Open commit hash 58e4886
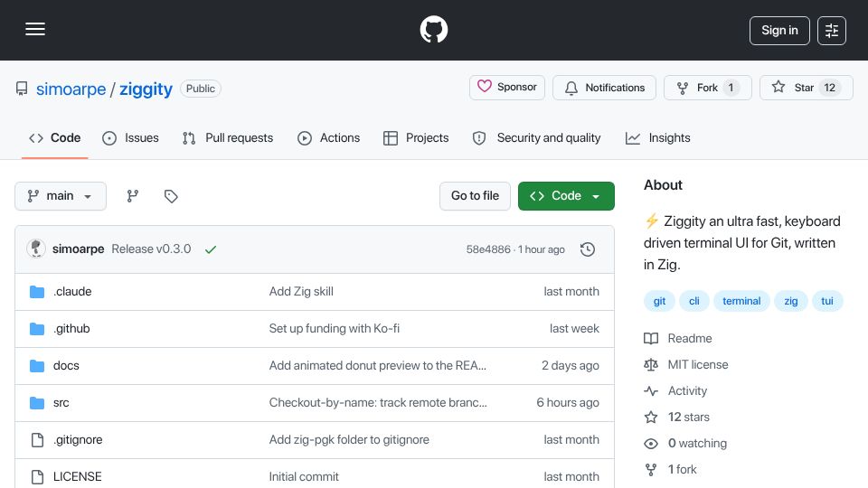The width and height of the screenshot is (868, 488). [488, 249]
